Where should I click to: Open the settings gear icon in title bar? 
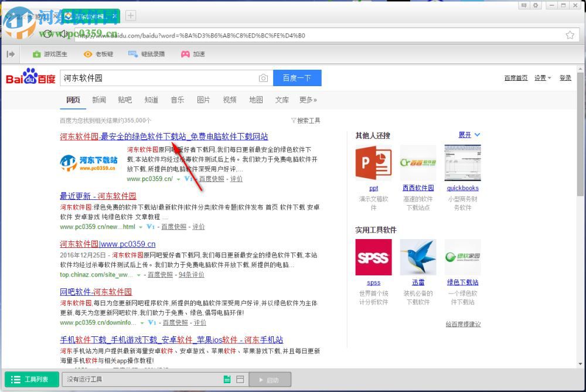coord(536,5)
